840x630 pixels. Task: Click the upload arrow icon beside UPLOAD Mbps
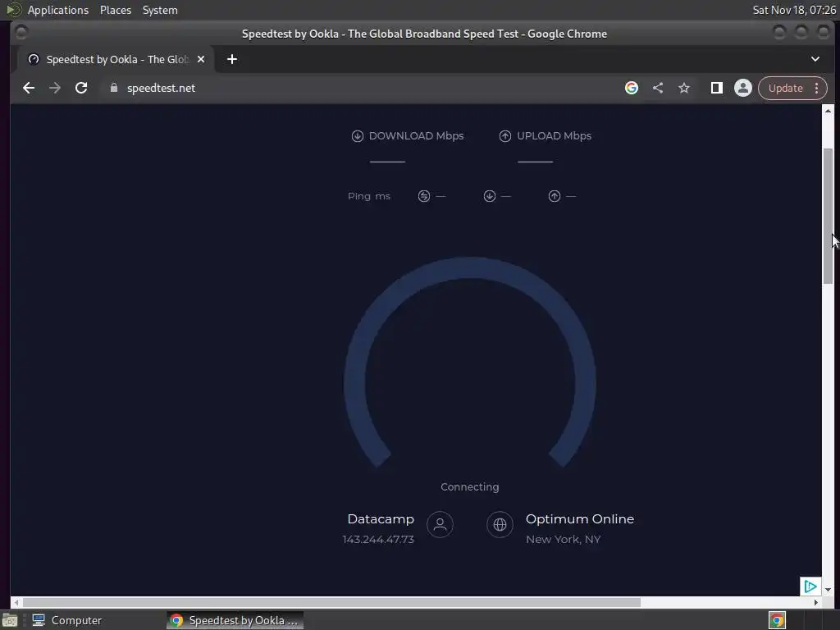(x=505, y=136)
